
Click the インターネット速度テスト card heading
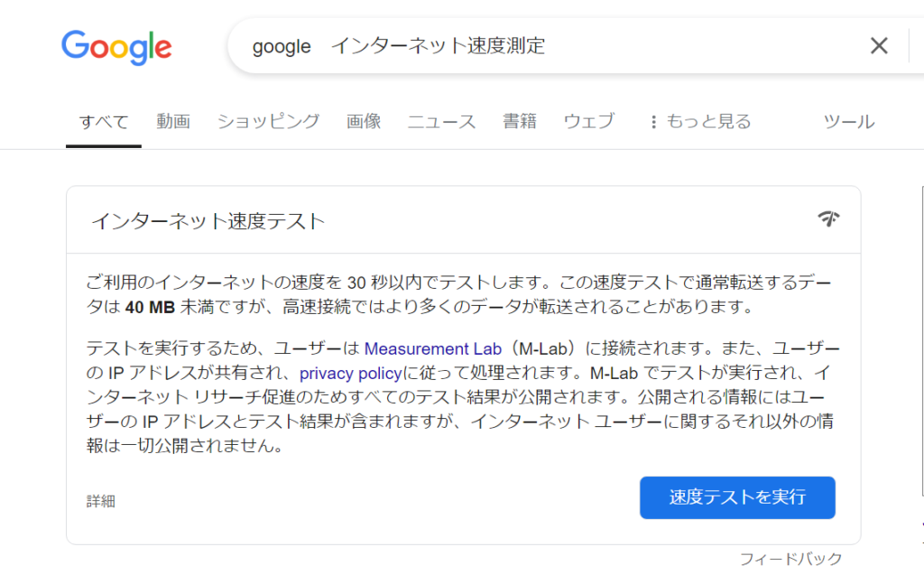coord(208,221)
